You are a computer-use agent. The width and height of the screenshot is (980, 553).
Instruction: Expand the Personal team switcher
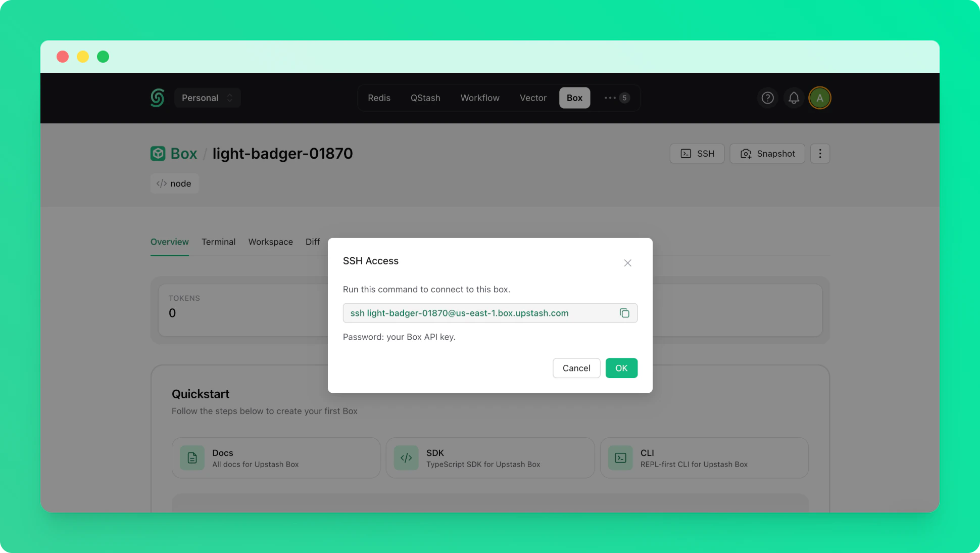[207, 98]
